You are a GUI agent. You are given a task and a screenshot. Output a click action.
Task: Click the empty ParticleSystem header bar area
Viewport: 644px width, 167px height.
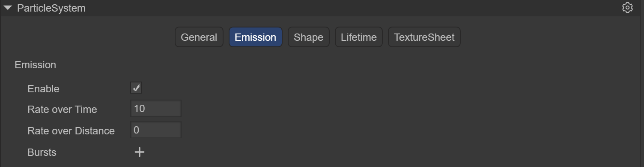[x=351, y=8]
